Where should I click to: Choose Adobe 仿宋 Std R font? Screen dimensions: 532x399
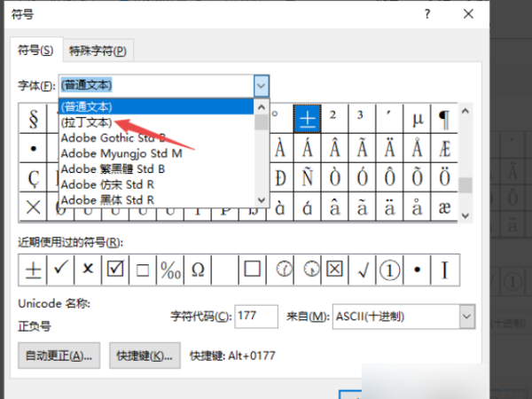(x=156, y=184)
